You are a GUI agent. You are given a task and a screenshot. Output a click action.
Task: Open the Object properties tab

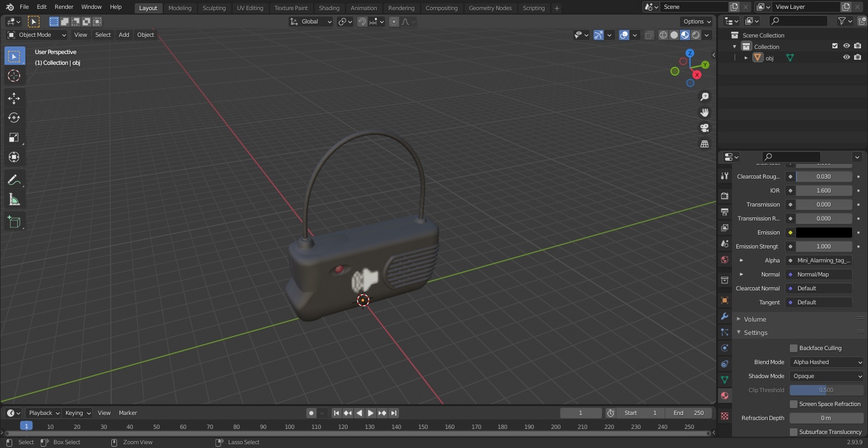coord(724,300)
